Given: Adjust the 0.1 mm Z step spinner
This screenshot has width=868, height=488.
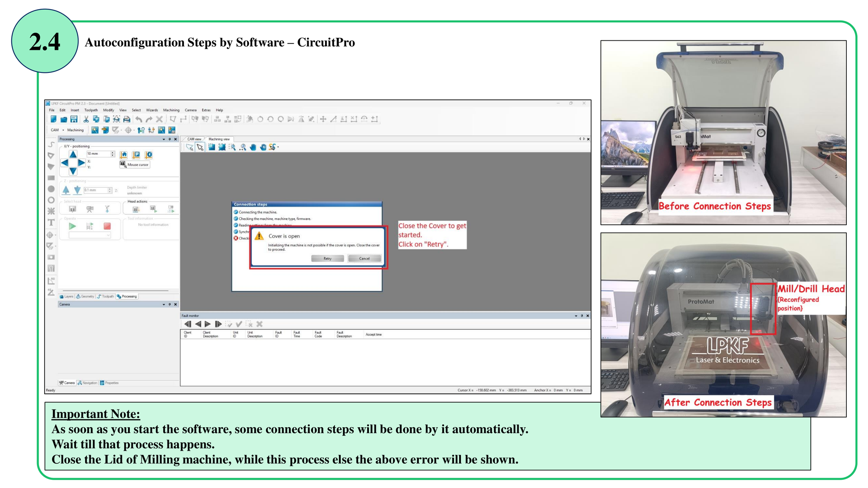Looking at the screenshot, I should tap(110, 190).
